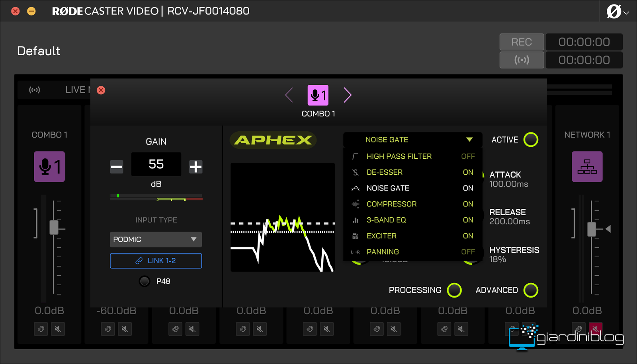
Task: Disable the ADVANCED toggle
Action: 531,290
